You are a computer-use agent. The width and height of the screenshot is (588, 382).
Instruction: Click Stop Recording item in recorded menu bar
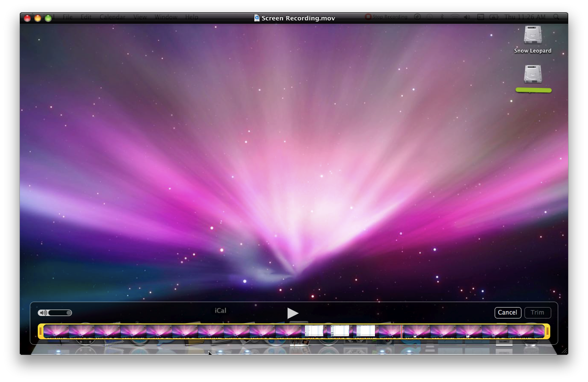point(387,17)
